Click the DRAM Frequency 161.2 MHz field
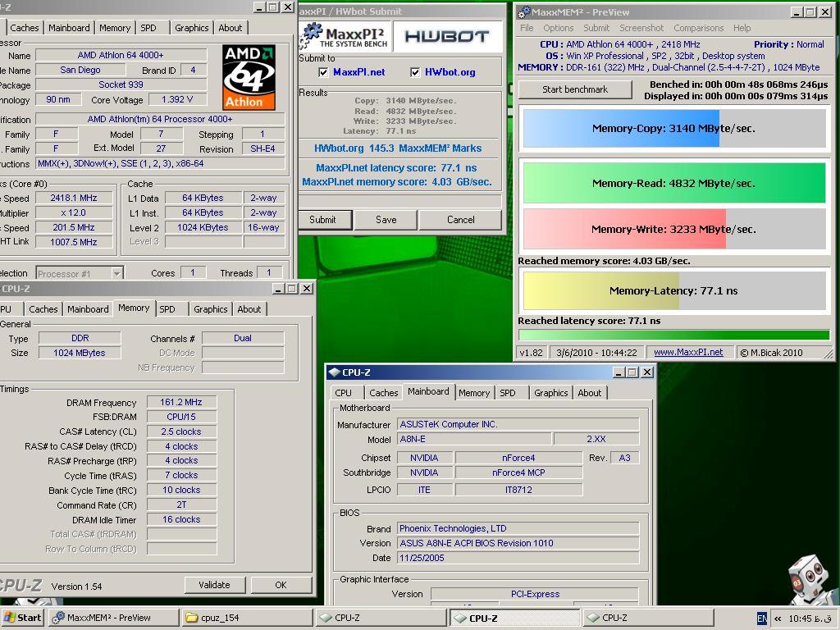The width and height of the screenshot is (840, 630). (181, 402)
